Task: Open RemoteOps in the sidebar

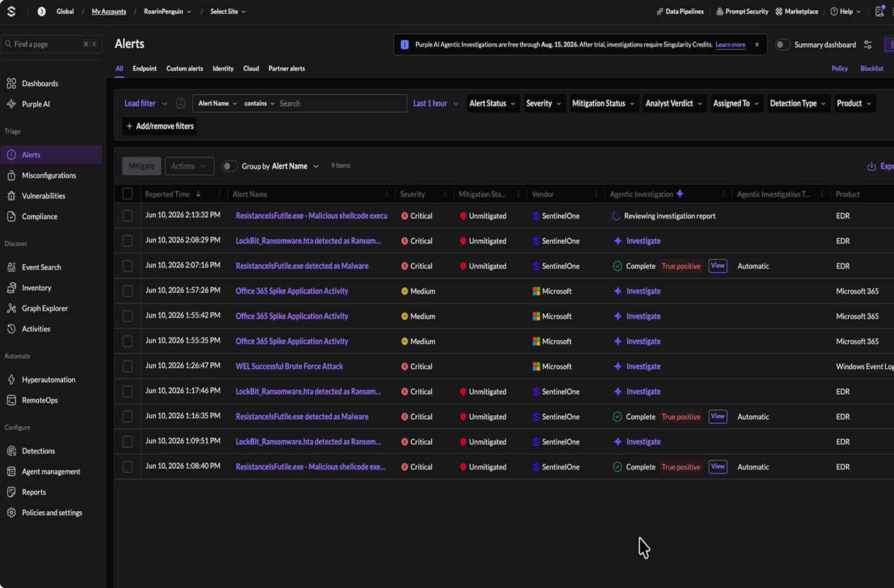Action: pyautogui.click(x=39, y=400)
